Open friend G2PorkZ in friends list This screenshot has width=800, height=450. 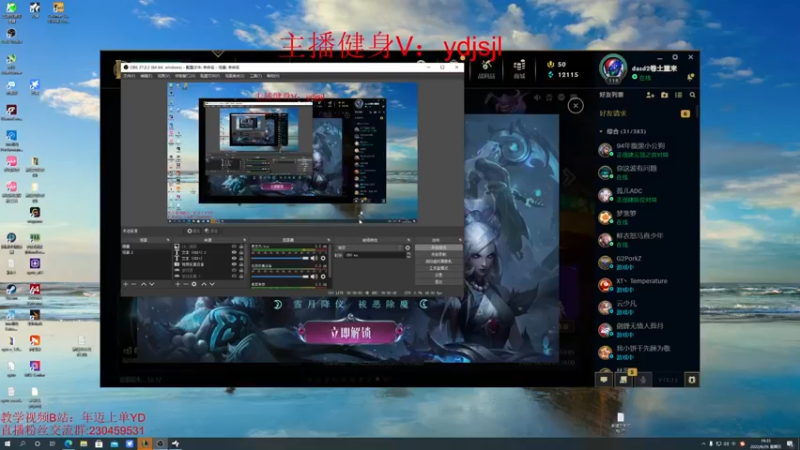tap(646, 262)
